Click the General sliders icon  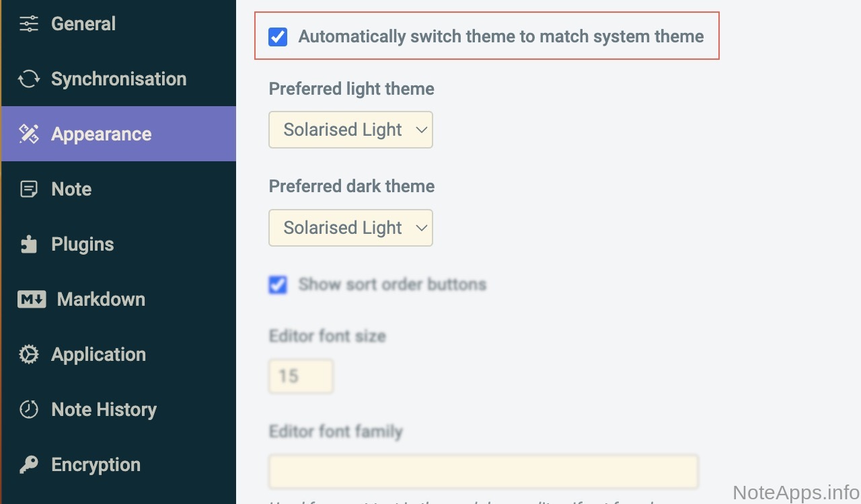(29, 24)
